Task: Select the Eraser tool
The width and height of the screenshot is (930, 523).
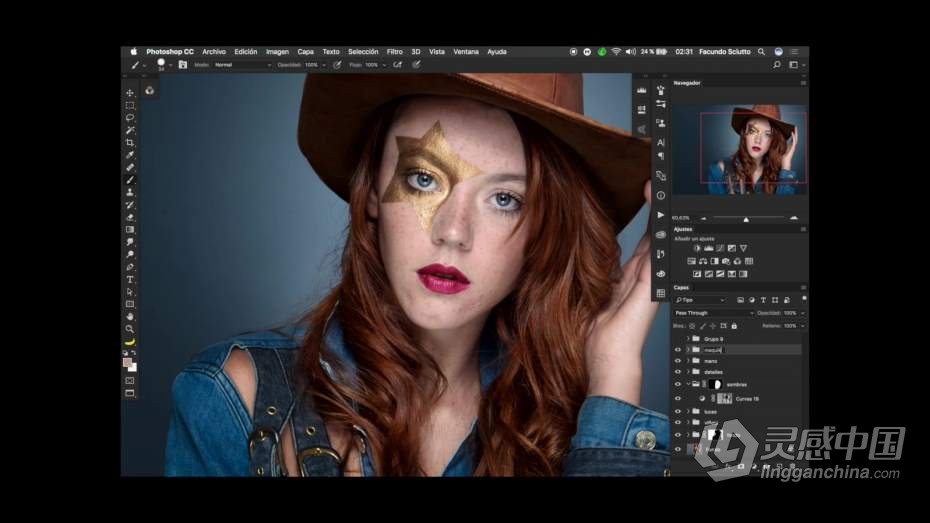Action: point(130,218)
